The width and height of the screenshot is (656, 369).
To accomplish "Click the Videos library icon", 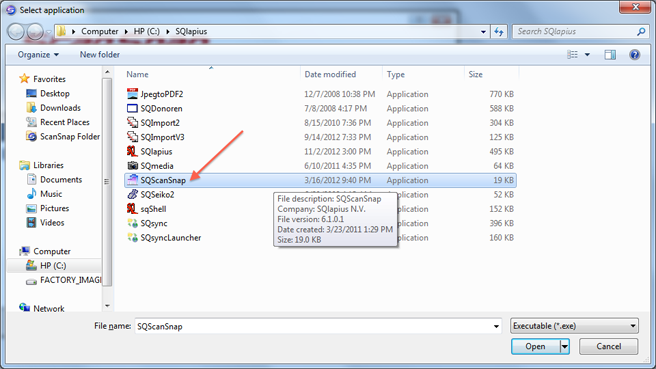I will coord(31,222).
